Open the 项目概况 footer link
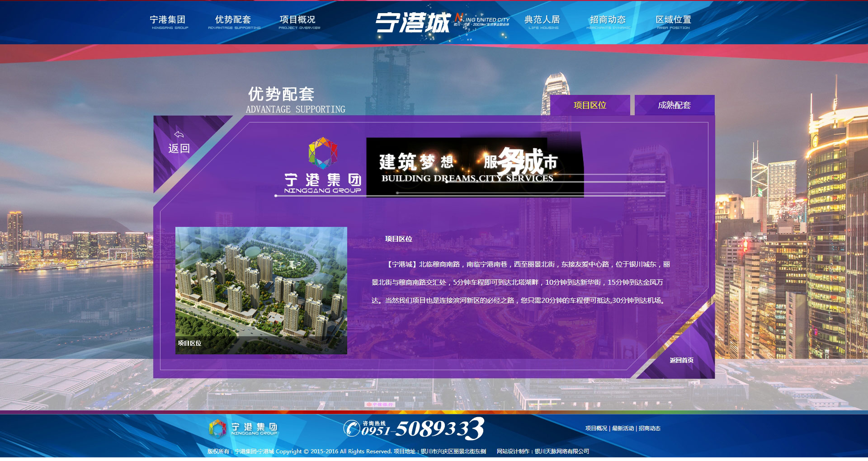 (596, 428)
